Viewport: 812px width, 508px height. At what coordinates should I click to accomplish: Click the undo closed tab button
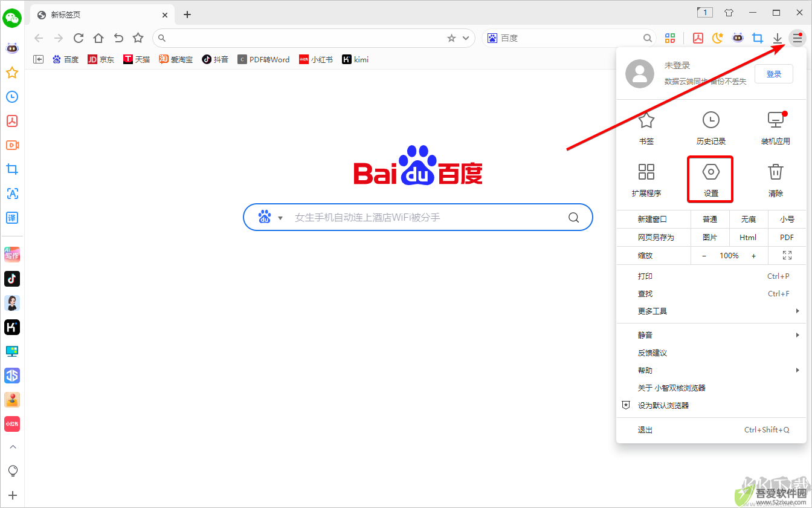point(118,38)
